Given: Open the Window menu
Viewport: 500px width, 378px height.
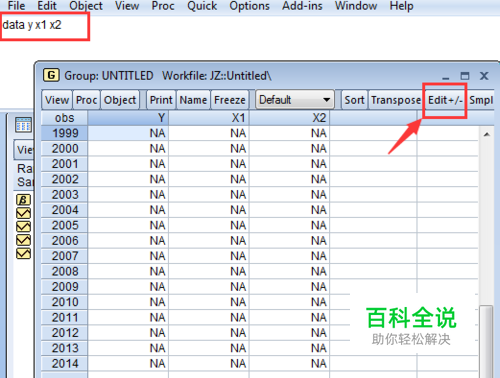Looking at the screenshot, I should click(356, 6).
